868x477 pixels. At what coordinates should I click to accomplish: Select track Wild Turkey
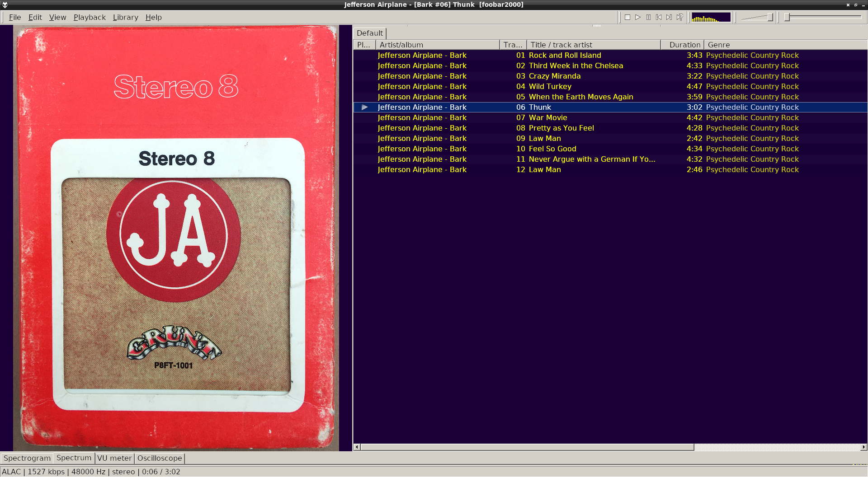coord(610,86)
